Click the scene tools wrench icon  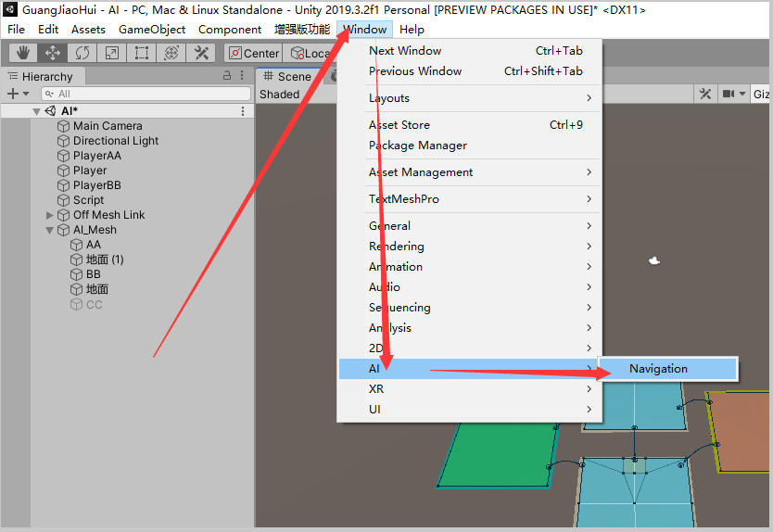(705, 94)
